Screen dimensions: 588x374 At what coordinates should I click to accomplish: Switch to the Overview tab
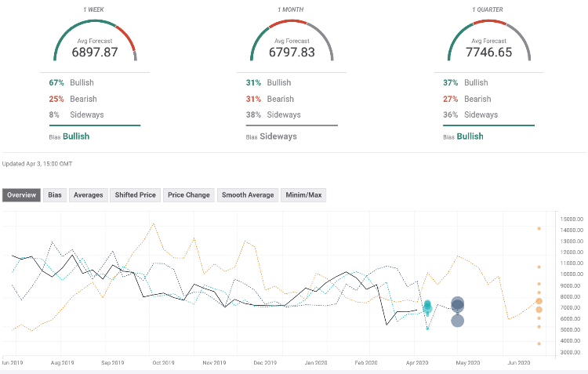[x=22, y=194]
